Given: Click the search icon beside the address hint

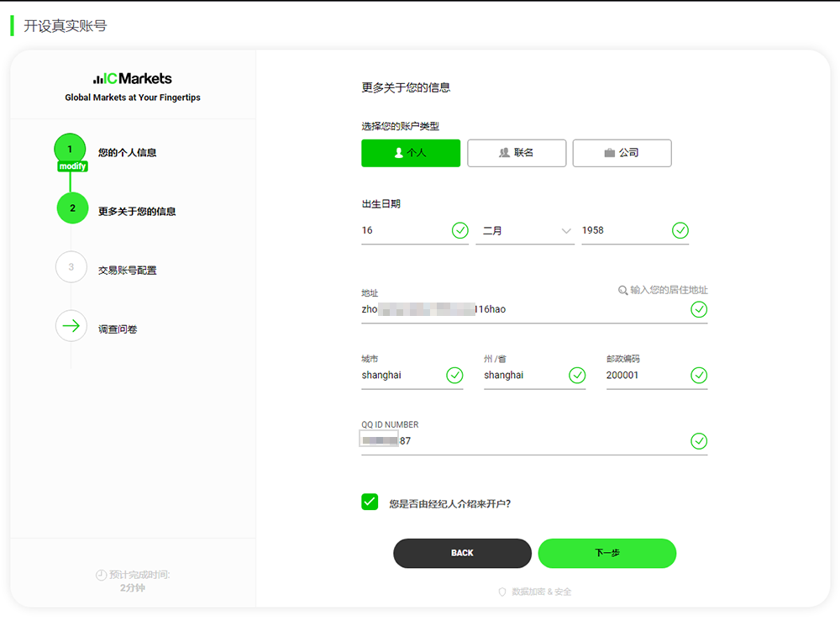Looking at the screenshot, I should (622, 290).
